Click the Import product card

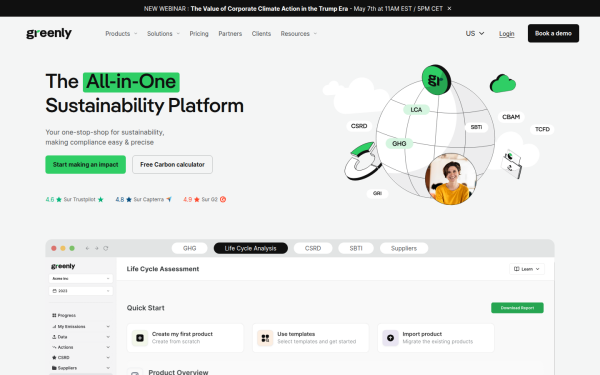click(x=436, y=338)
